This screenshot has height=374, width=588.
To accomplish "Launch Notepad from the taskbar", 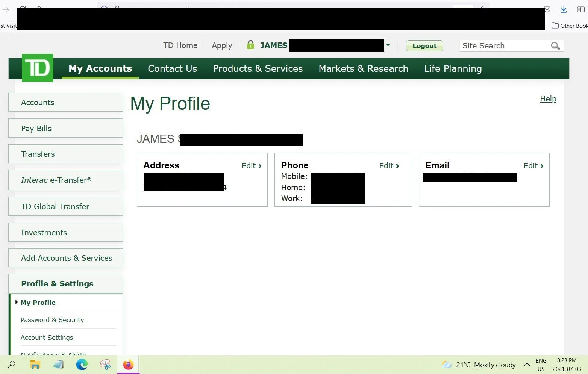I will click(x=58, y=364).
